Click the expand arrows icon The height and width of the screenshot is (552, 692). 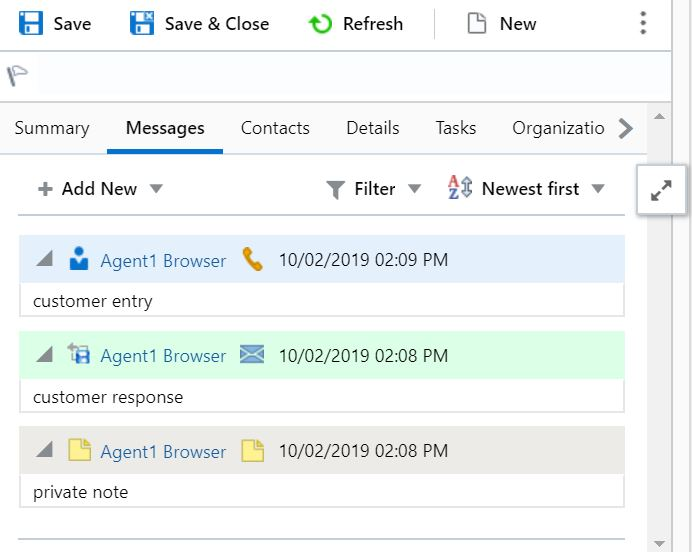(661, 190)
